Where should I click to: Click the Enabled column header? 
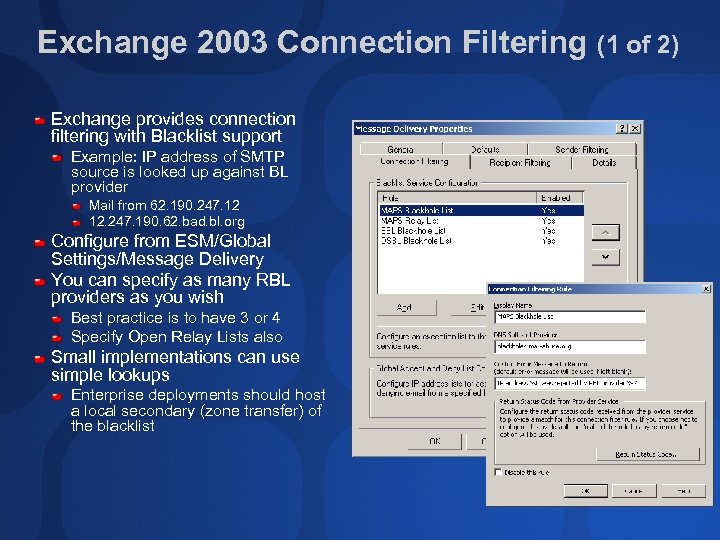[560, 198]
